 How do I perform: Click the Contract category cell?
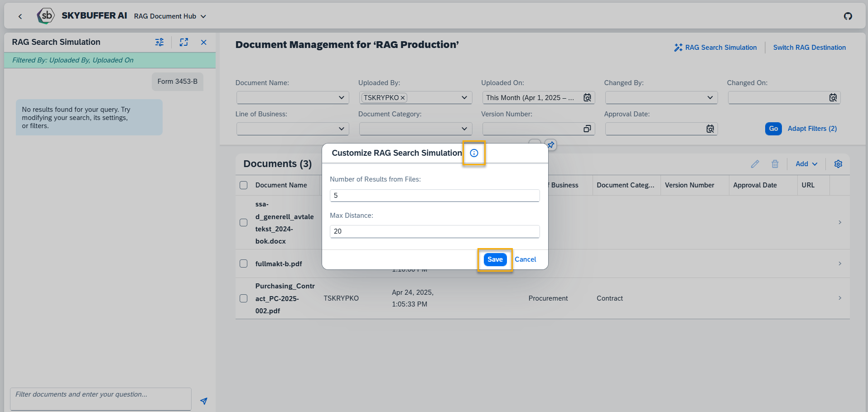point(609,298)
